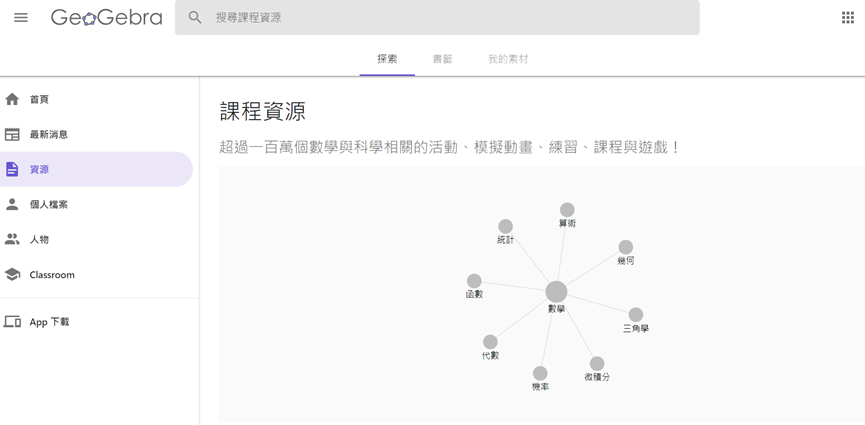Click the 數學 label text
Viewport: 865px width, 425px height.
pos(556,309)
